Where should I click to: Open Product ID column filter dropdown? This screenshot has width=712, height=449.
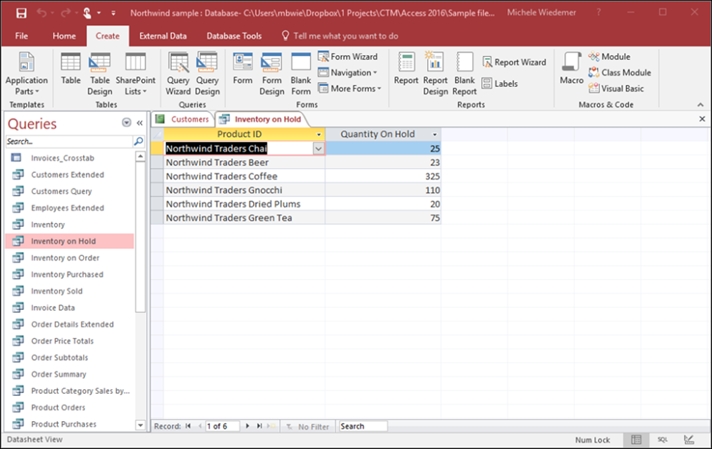319,134
